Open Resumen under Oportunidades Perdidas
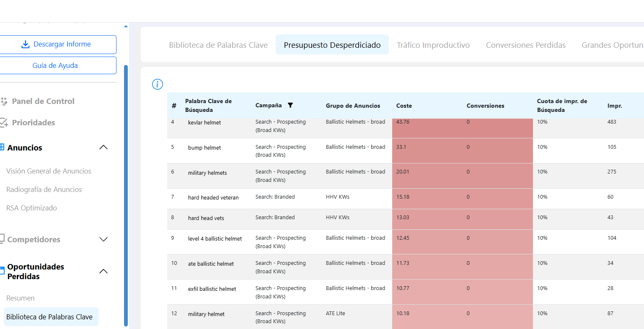Screen dimensions: 644x329 21,298
